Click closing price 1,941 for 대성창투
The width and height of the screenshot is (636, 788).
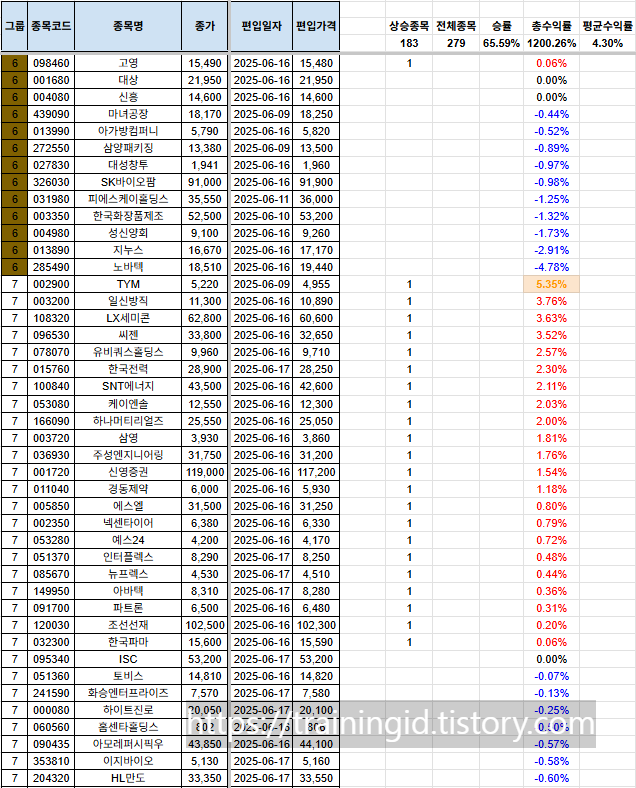click(205, 165)
